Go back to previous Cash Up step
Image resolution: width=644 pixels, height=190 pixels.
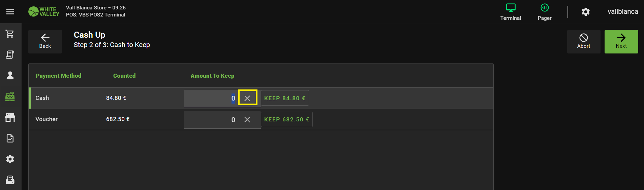click(45, 41)
